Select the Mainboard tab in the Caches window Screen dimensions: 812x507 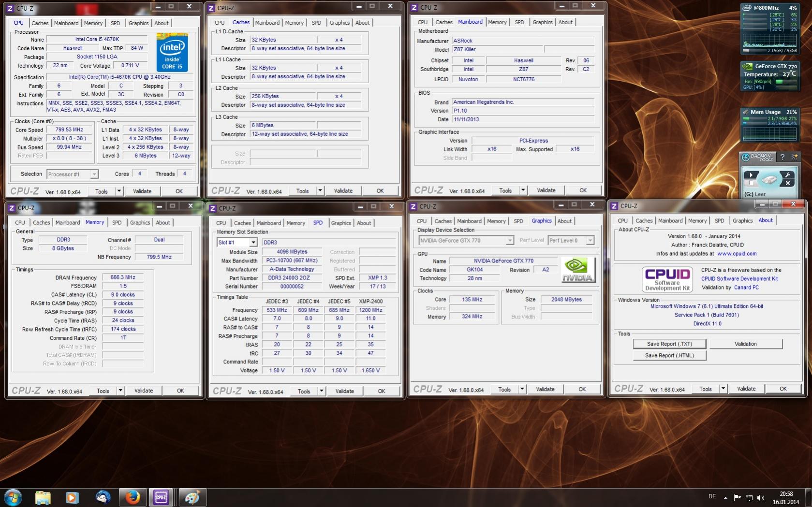[267, 23]
